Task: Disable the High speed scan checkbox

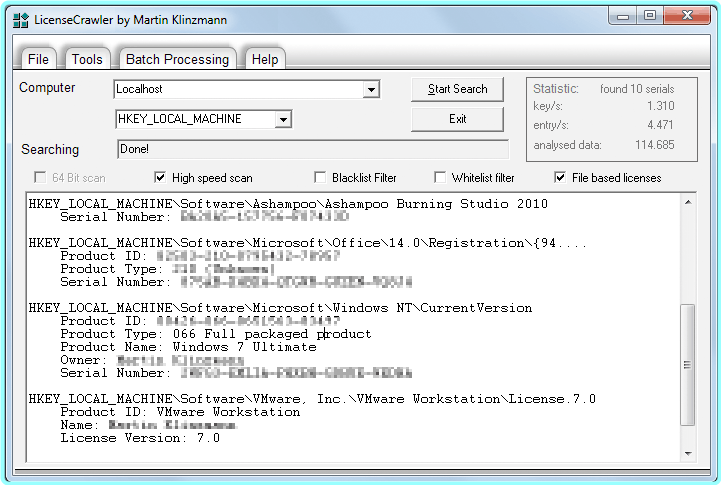Action: (x=160, y=177)
